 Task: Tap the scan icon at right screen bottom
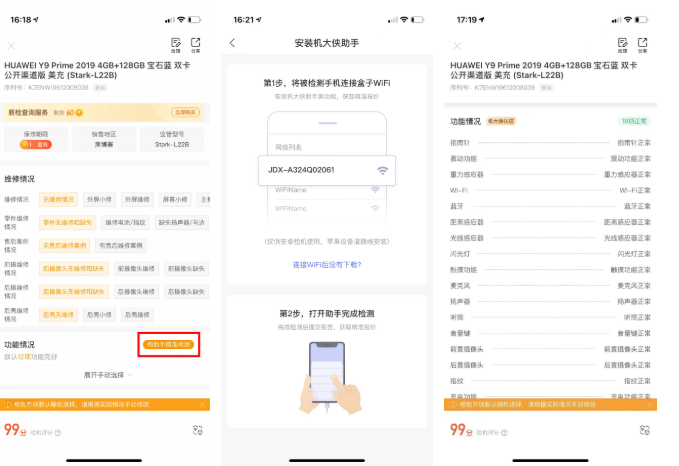pos(644,430)
